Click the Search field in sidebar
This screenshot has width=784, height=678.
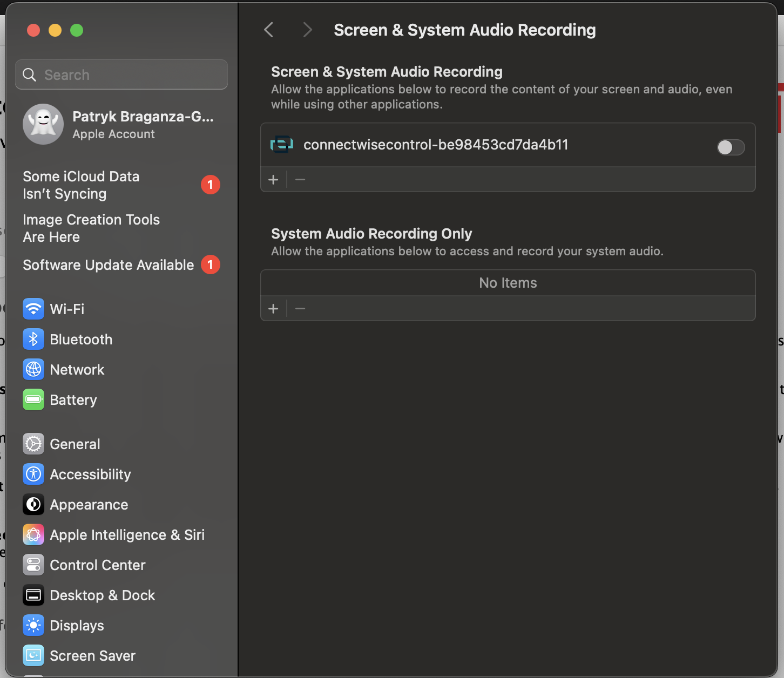pos(121,74)
